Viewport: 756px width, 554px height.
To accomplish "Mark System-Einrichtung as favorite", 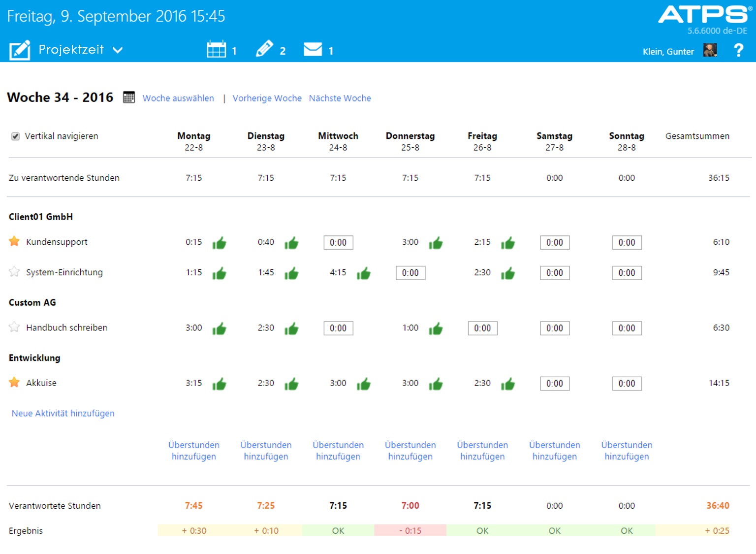I will coord(14,271).
